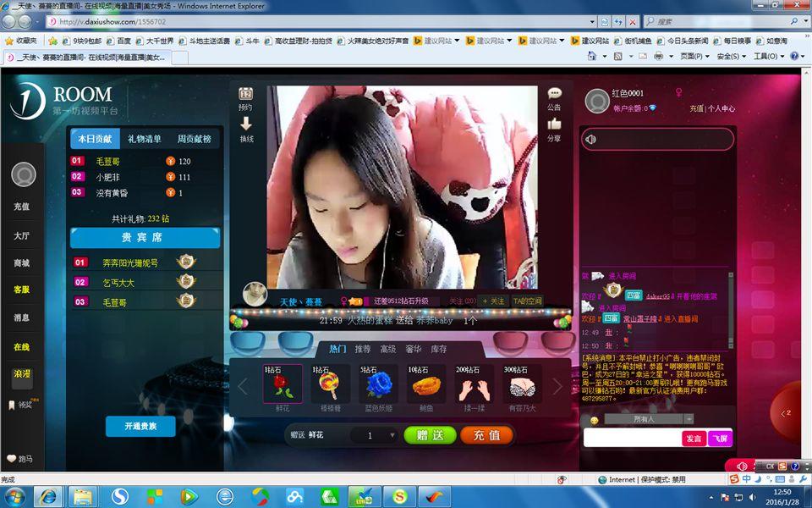
Task: Switch to 礼物清单 tab
Action: click(145, 139)
